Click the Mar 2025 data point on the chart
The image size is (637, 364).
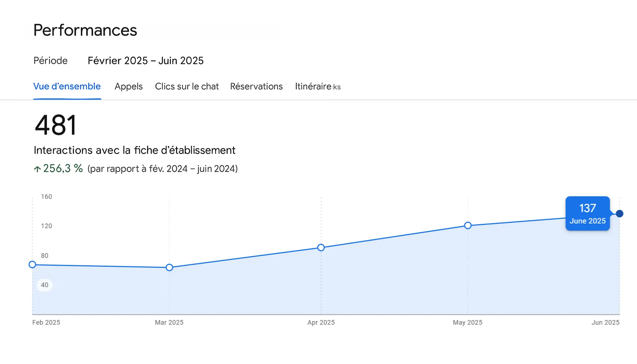coord(169,267)
